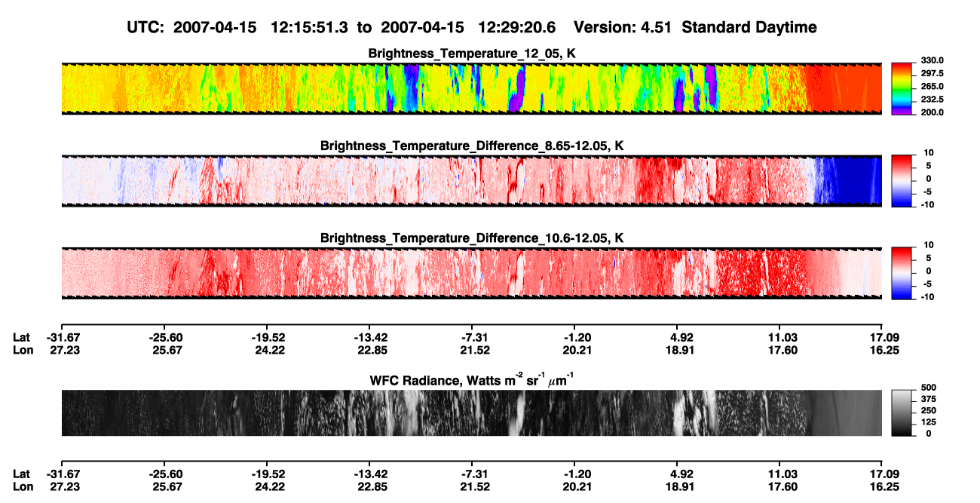Click the end time "12:29:20.6" in header
The width and height of the screenshot is (980, 503).
pos(517,27)
